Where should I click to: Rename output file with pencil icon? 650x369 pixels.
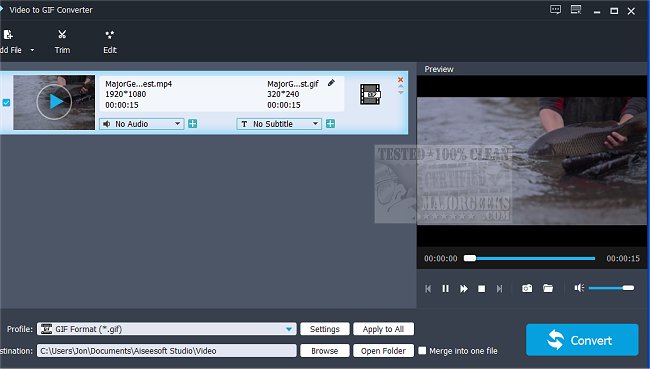[x=331, y=83]
